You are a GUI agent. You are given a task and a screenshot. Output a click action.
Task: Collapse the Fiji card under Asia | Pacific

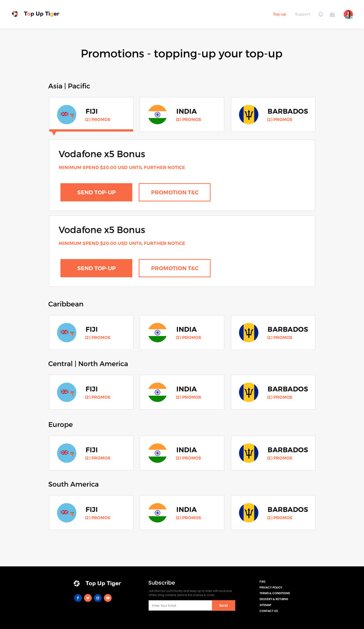click(91, 114)
